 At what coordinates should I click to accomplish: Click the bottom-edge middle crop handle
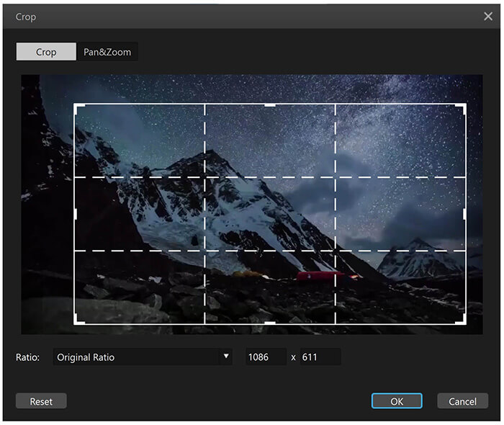pos(270,323)
